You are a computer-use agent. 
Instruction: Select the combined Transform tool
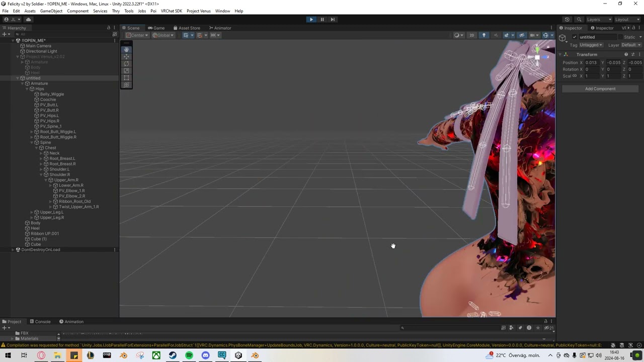click(126, 84)
